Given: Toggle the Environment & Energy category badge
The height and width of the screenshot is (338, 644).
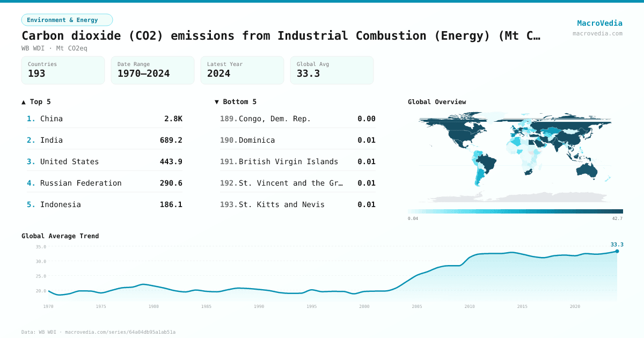Looking at the screenshot, I should 67,20.
